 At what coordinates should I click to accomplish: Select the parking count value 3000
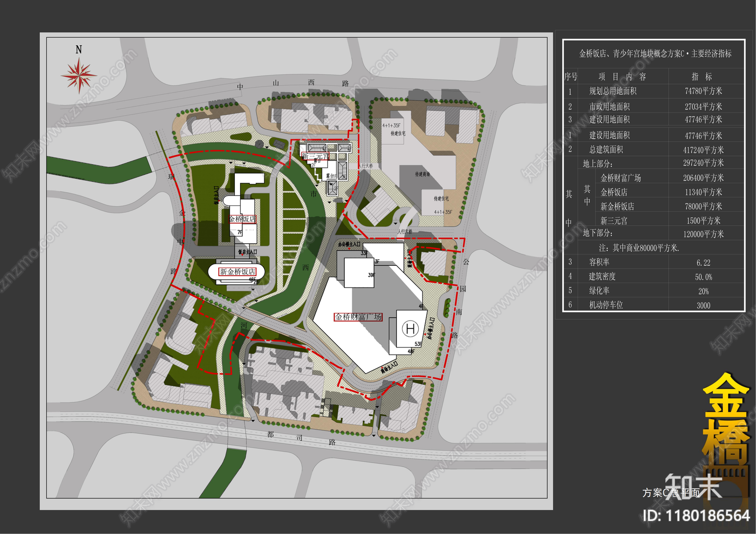click(x=704, y=305)
